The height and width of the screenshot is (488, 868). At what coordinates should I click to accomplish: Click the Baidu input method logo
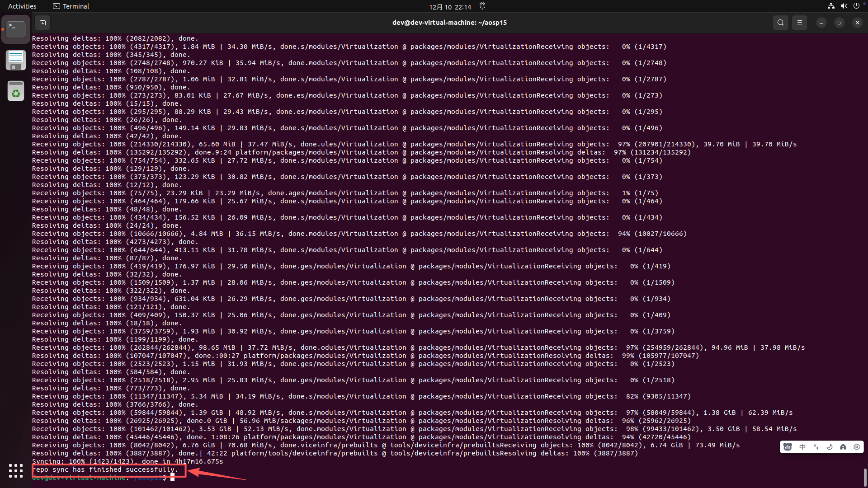(x=788, y=447)
